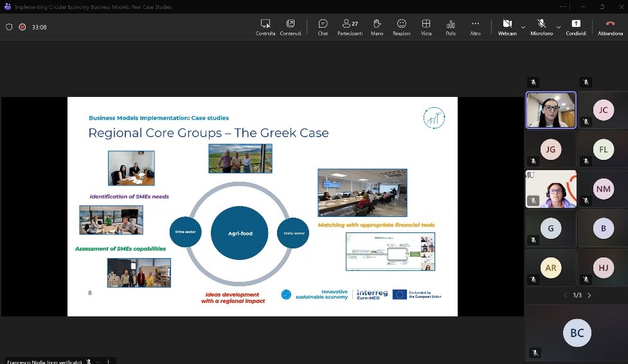Show the Partecipanti list

350,26
